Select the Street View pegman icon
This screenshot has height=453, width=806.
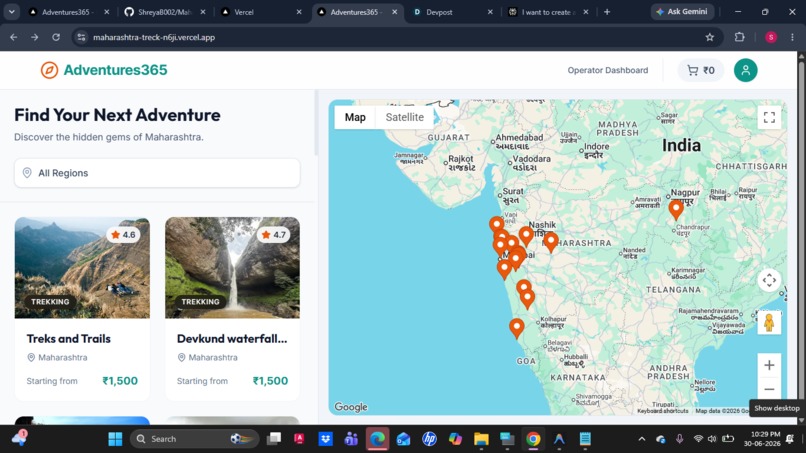click(x=769, y=323)
